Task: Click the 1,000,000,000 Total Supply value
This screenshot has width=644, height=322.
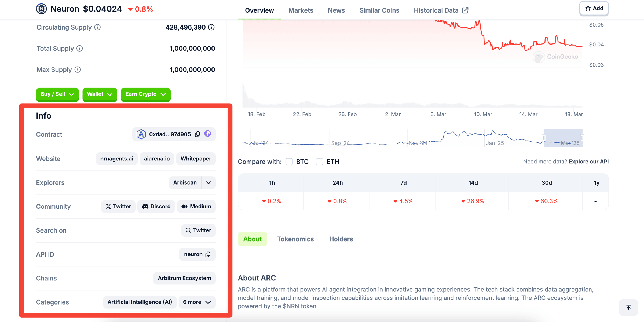Action: (192, 49)
